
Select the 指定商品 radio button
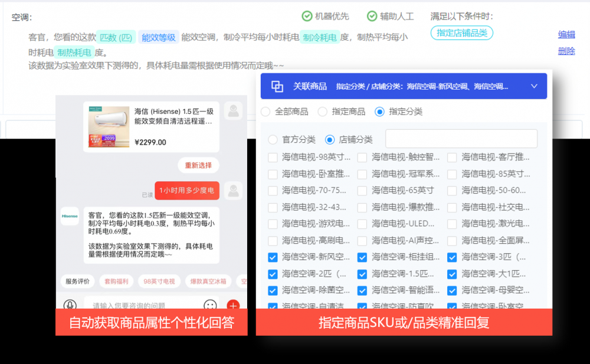coord(323,112)
